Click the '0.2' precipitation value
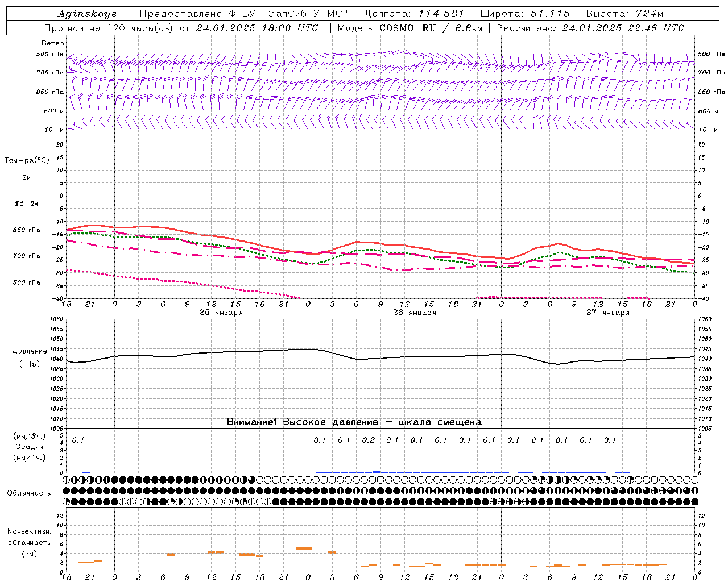This screenshot has width=728, height=582. pos(369,440)
